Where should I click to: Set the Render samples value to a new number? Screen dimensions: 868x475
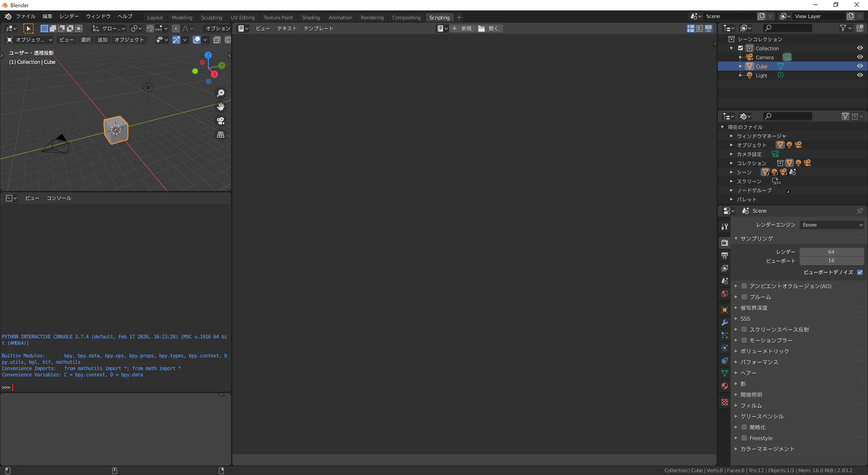[x=831, y=252]
